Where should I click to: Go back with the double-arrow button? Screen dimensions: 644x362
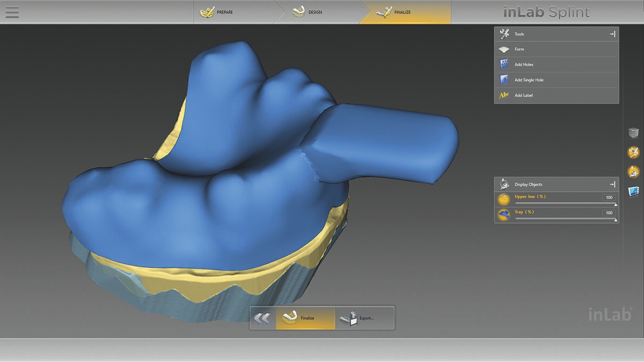(262, 318)
